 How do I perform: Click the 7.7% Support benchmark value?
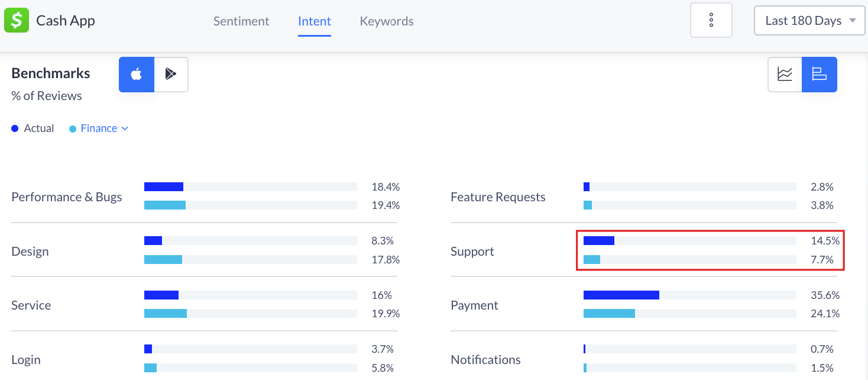[x=822, y=259]
